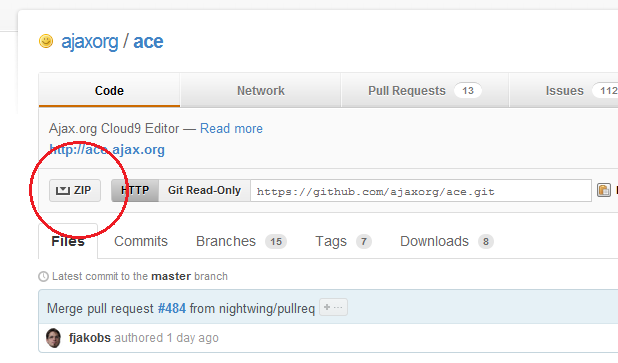Click the smiley face repository icon
Viewport: 618px width, 363px height.
tap(46, 41)
